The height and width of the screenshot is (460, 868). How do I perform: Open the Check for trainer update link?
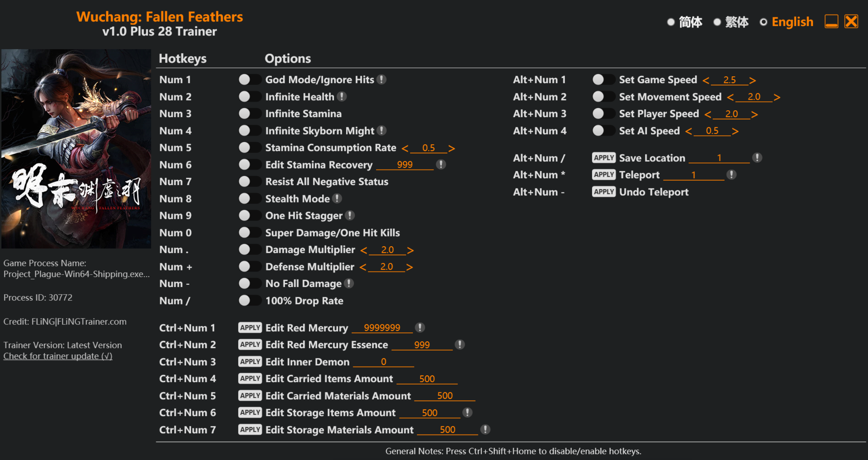click(x=58, y=356)
